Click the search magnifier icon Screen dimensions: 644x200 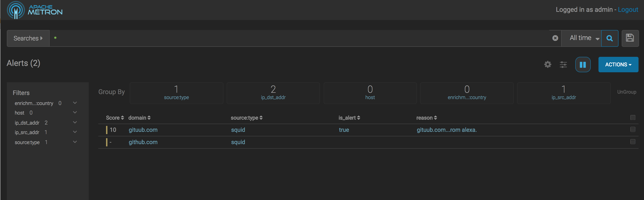click(x=609, y=38)
